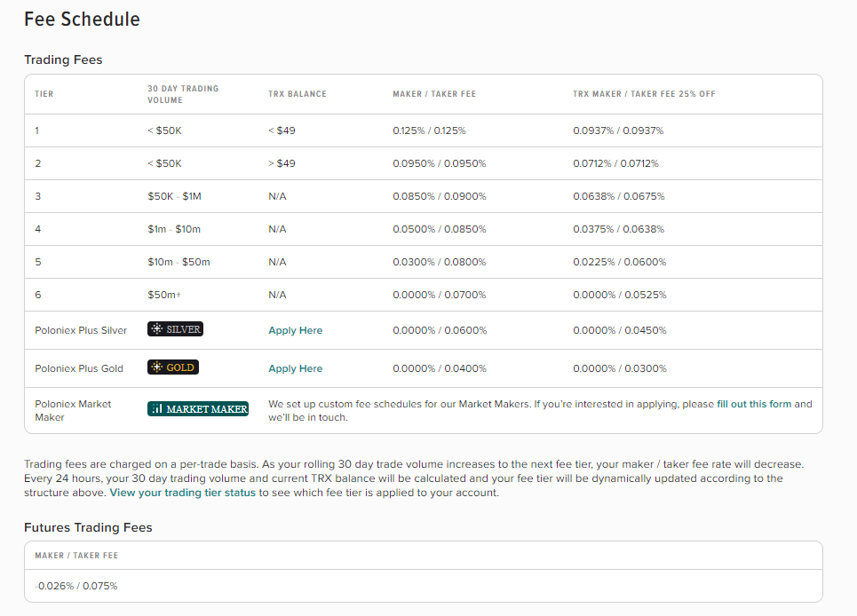The height and width of the screenshot is (616, 857).
Task: Select futures fee '-0.026% / 0.075%'
Action: click(76, 586)
